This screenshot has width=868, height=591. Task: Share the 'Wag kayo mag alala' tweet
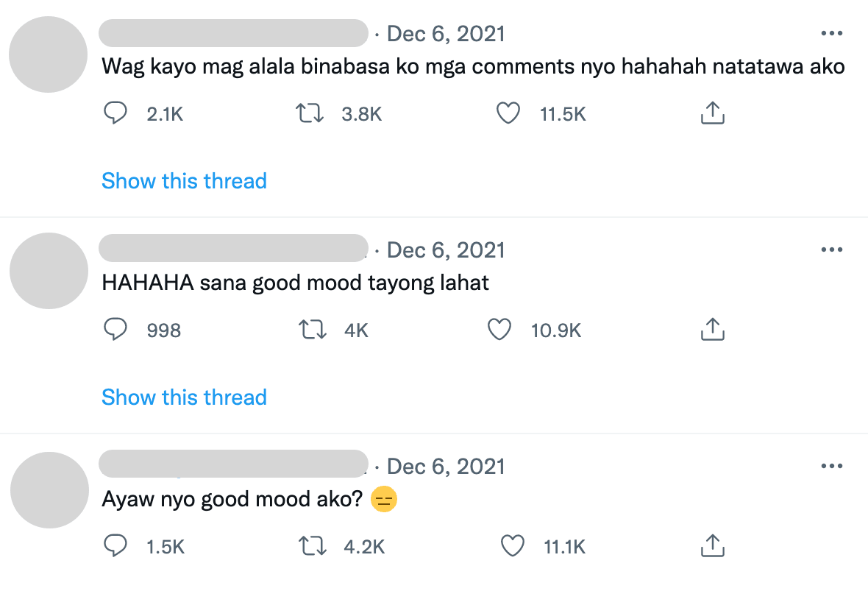tap(712, 113)
